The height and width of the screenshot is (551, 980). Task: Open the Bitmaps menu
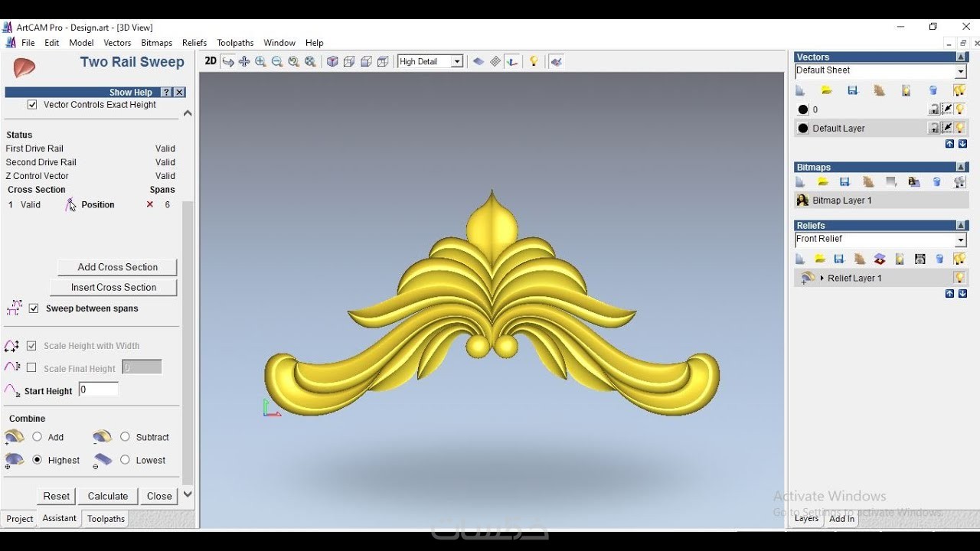coord(156,43)
